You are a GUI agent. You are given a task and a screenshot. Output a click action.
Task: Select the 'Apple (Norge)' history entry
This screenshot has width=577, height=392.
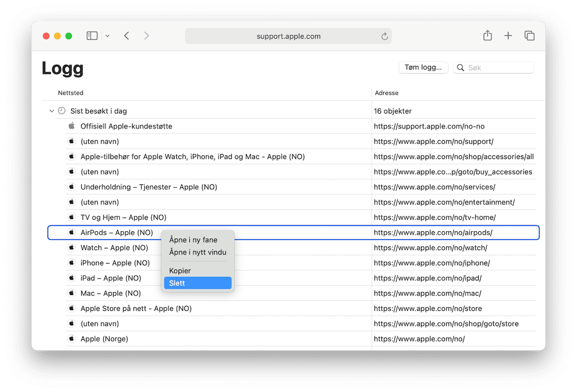coord(104,339)
